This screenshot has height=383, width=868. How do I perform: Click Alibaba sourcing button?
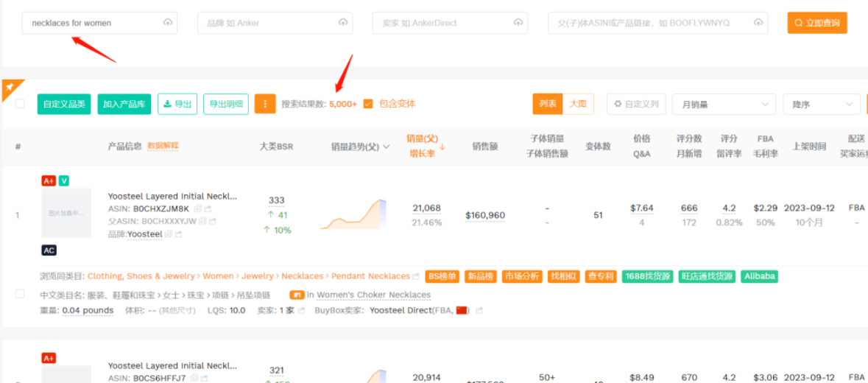(x=760, y=277)
